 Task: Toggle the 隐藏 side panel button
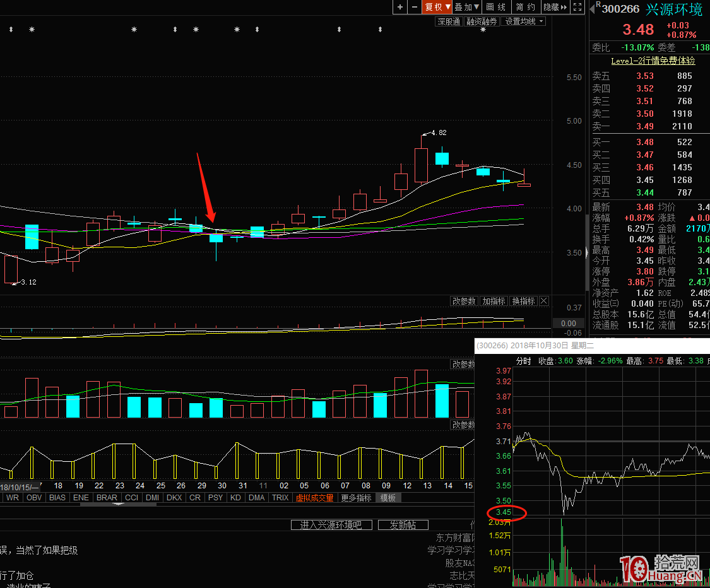pyautogui.click(x=555, y=7)
